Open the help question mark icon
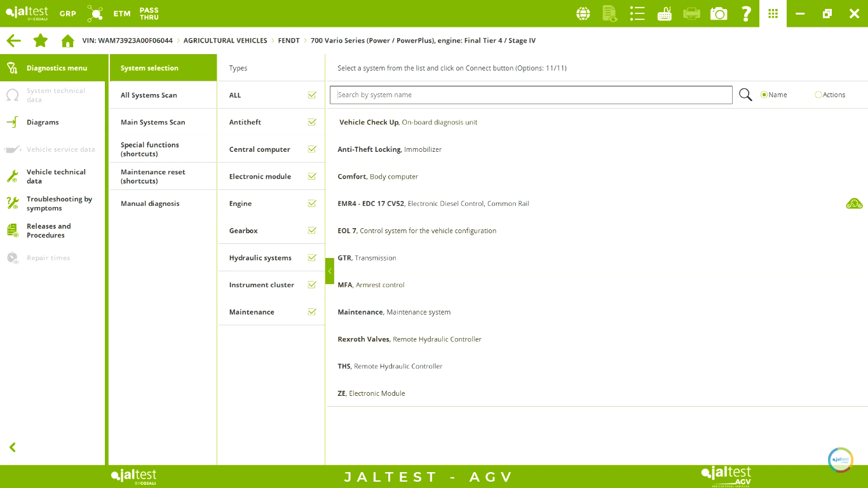The width and height of the screenshot is (868, 488). point(747,13)
